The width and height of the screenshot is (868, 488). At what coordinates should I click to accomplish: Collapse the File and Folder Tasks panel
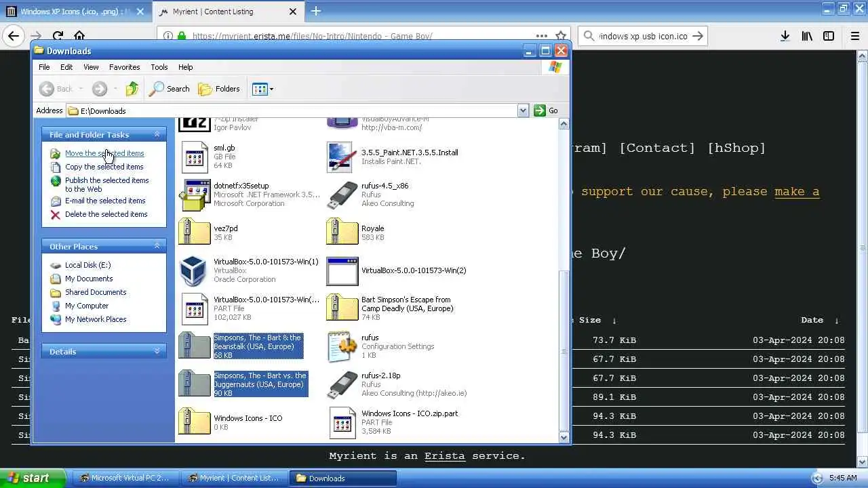157,134
